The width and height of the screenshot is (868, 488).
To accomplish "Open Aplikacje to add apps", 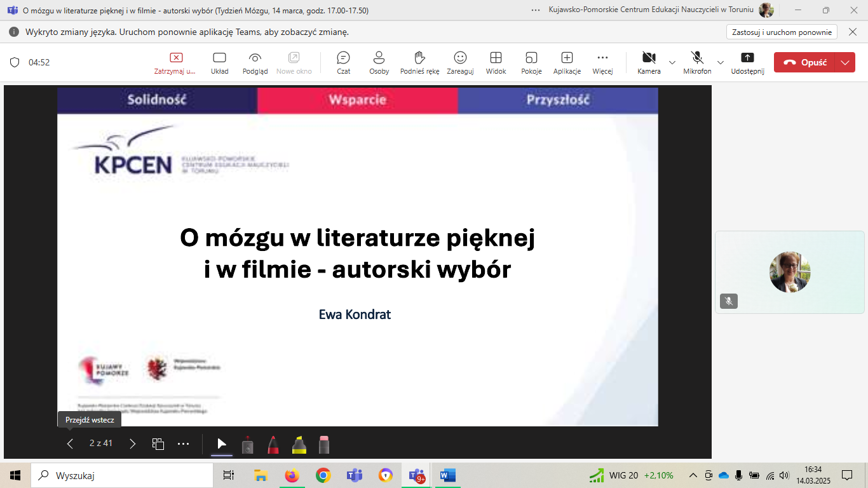I will click(567, 62).
